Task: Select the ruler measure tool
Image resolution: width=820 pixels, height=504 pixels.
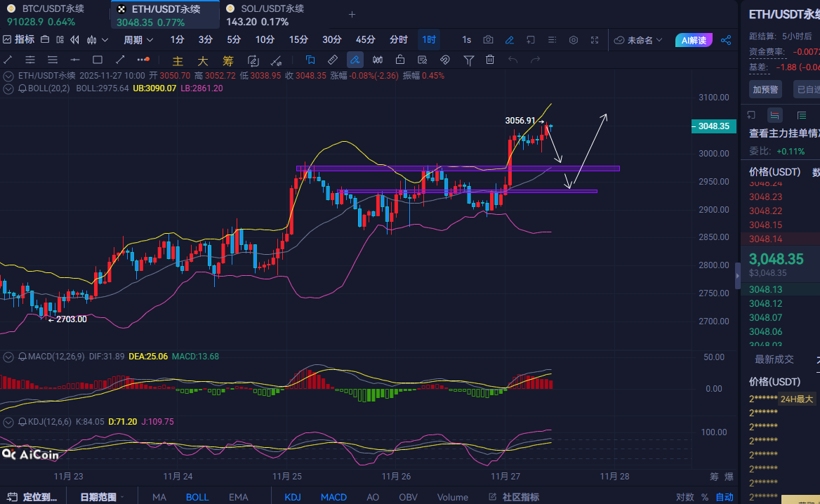Action: click(333, 60)
